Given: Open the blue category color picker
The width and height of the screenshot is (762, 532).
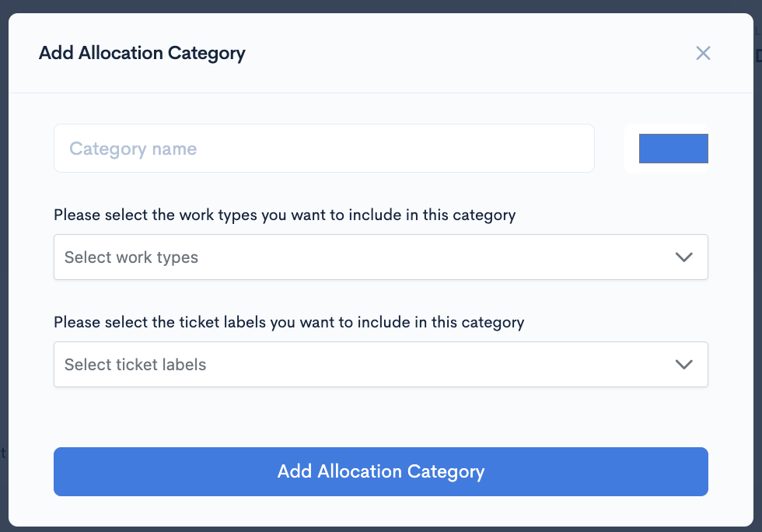Looking at the screenshot, I should 673,149.
